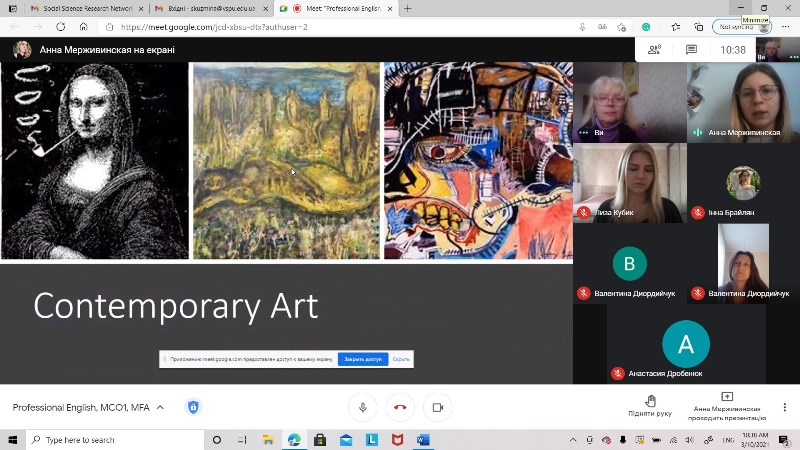
Task: Click the self-view thumbnail beside the clock
Action: click(x=778, y=49)
